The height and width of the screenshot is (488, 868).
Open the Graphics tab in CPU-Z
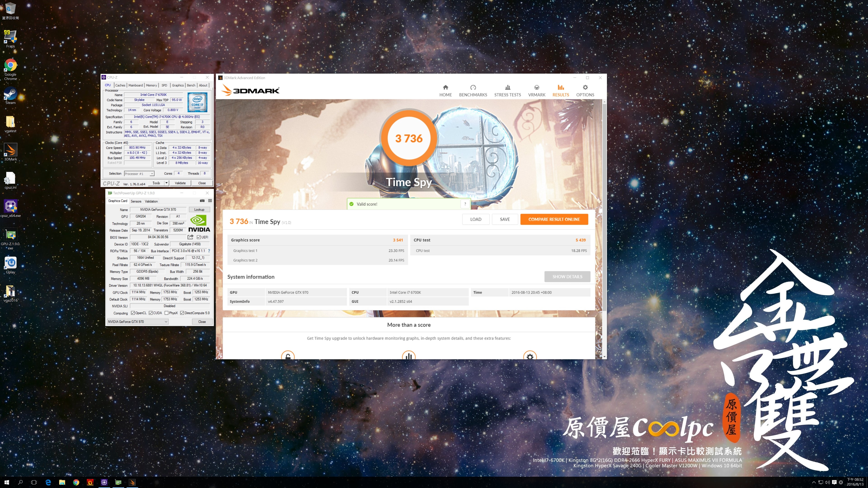[x=178, y=85]
